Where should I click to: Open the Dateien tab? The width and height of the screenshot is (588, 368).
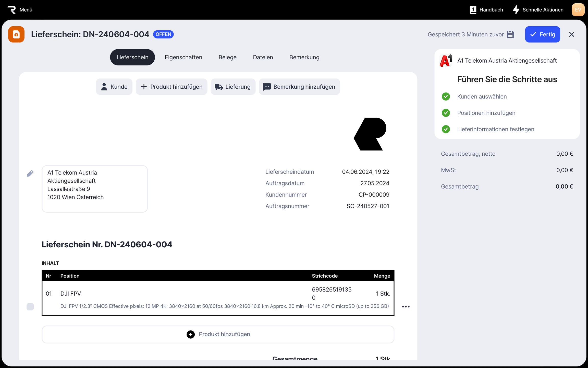(x=263, y=57)
